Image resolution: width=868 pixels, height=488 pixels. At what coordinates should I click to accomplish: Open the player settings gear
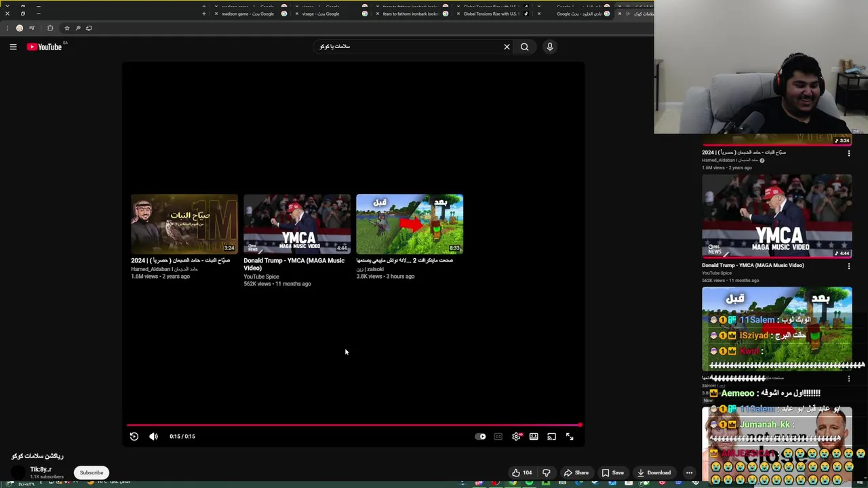pyautogui.click(x=516, y=436)
